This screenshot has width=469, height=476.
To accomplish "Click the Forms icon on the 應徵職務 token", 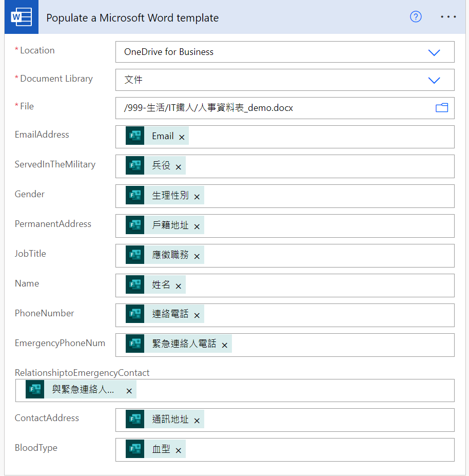I will click(x=135, y=254).
